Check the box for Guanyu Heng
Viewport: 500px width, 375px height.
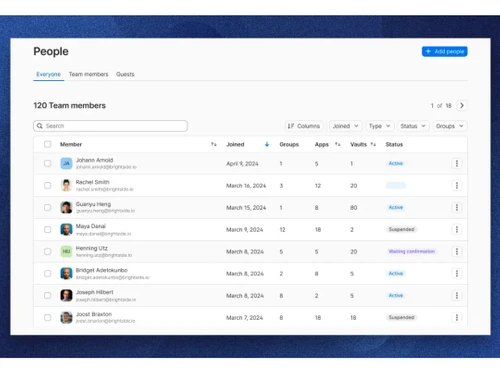click(48, 207)
